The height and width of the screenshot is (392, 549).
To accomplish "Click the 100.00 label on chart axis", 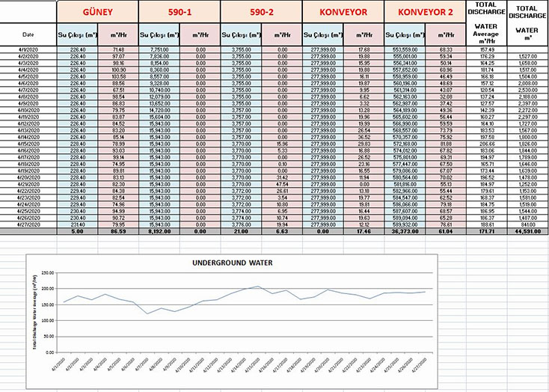I will pos(48,320).
